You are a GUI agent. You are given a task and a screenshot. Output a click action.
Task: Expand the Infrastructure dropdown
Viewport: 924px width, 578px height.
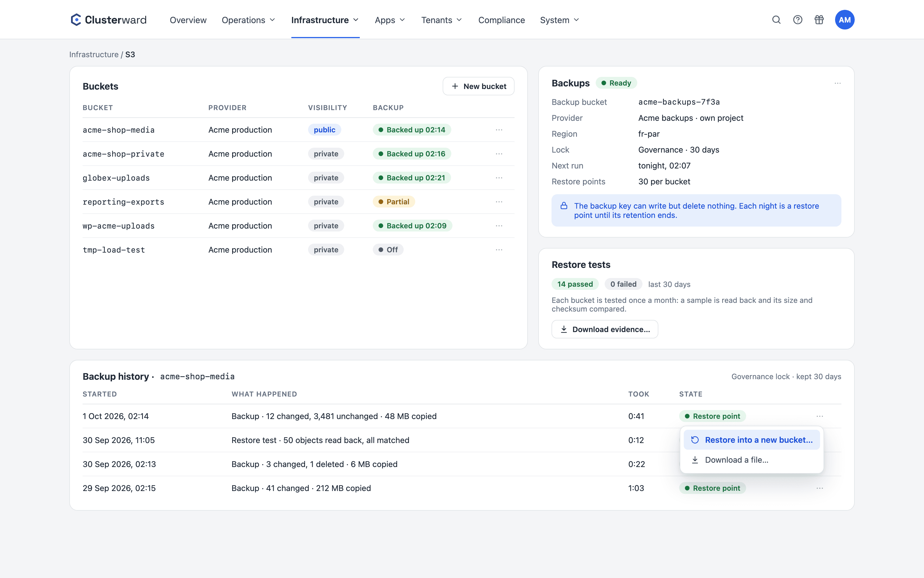[325, 20]
